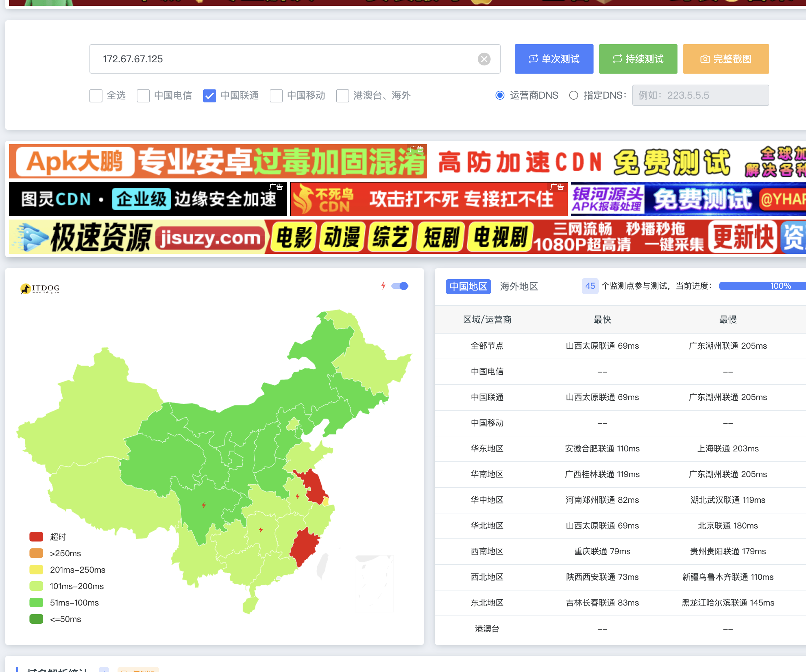The width and height of the screenshot is (806, 672).
Task: Click the 贵州贵阳联通 179ms cell
Action: tap(728, 551)
